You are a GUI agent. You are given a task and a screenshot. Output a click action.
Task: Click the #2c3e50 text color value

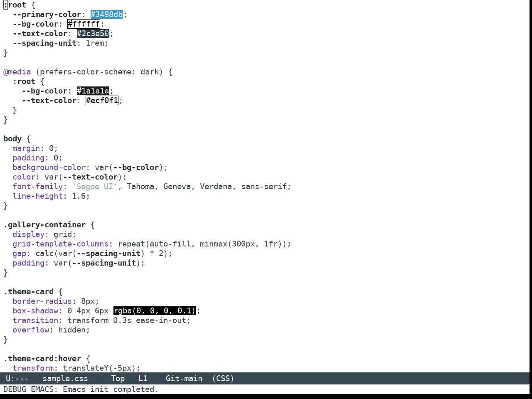point(93,33)
